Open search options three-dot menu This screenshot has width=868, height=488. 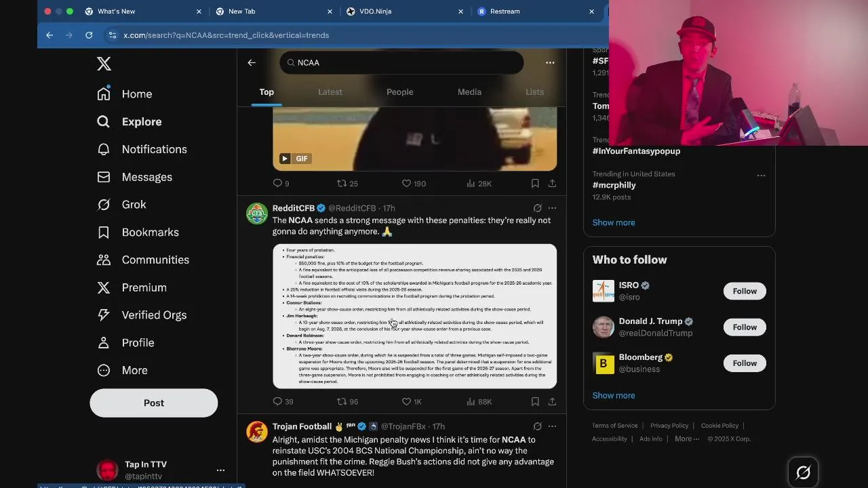[x=550, y=62]
